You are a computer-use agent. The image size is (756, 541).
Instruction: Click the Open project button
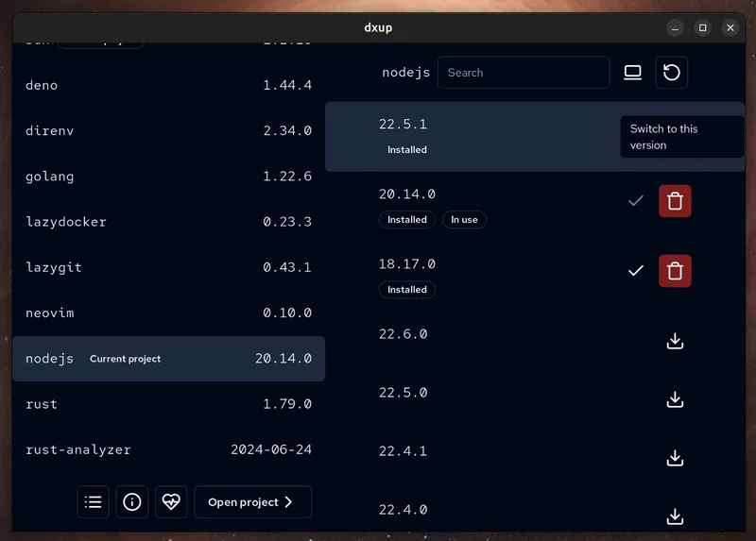click(252, 502)
